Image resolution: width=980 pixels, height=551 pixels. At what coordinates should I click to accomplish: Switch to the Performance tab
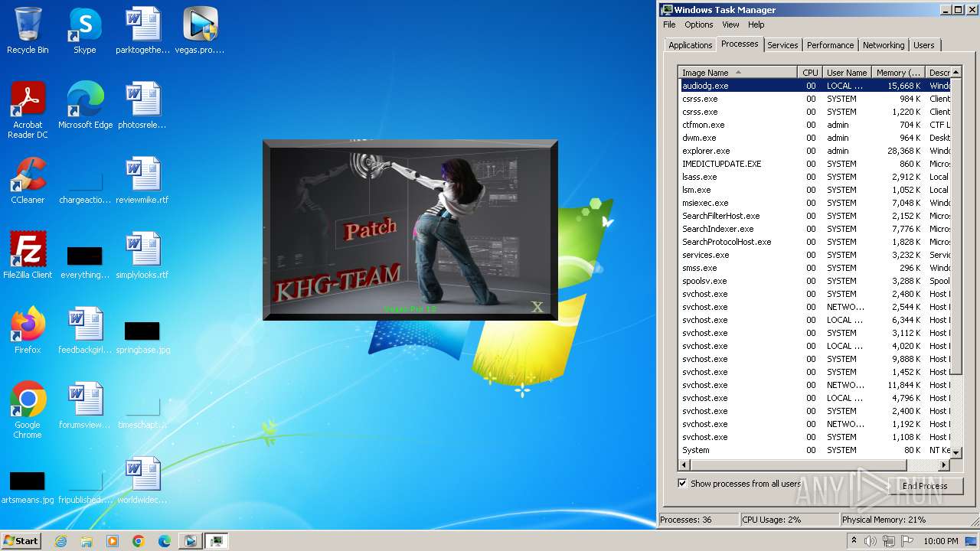(x=830, y=45)
